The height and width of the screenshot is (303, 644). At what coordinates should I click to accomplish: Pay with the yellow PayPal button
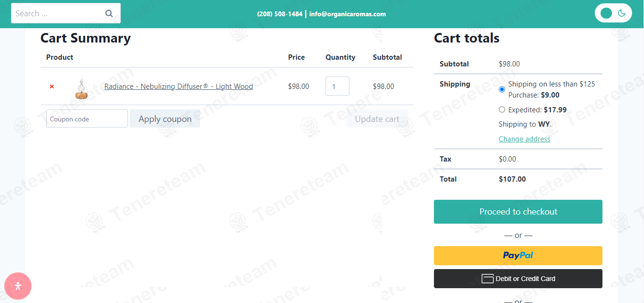click(x=518, y=256)
